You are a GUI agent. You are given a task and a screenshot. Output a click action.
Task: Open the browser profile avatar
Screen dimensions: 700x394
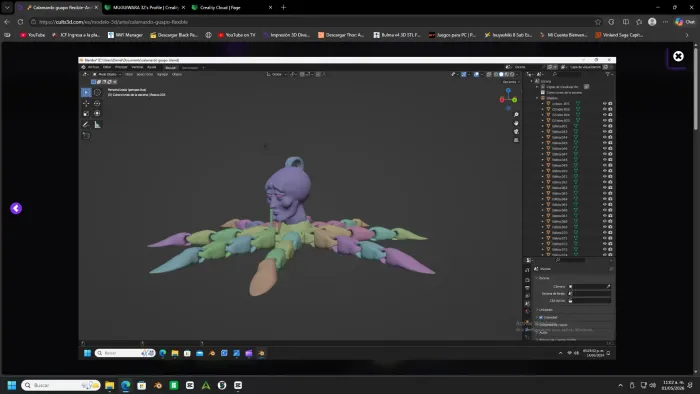(x=652, y=22)
